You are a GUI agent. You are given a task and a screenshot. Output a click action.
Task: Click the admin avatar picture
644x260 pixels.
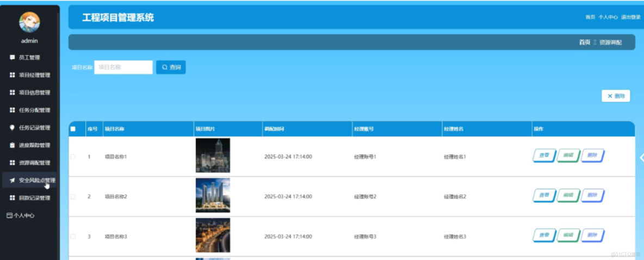29,22
